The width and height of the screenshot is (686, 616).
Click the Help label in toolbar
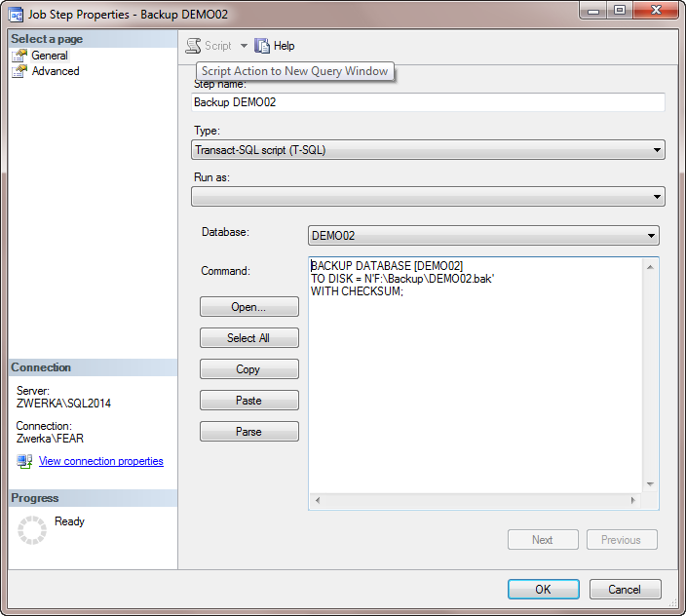tap(284, 46)
